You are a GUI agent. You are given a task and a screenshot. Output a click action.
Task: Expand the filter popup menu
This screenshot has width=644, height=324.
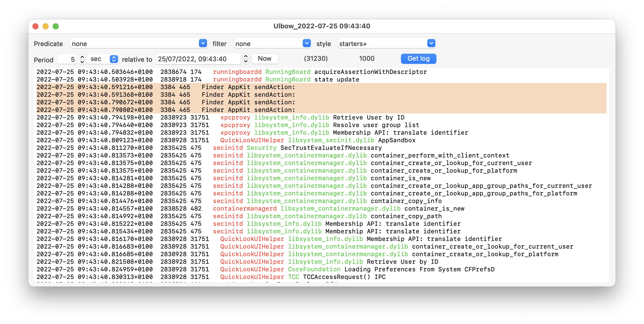pos(307,43)
